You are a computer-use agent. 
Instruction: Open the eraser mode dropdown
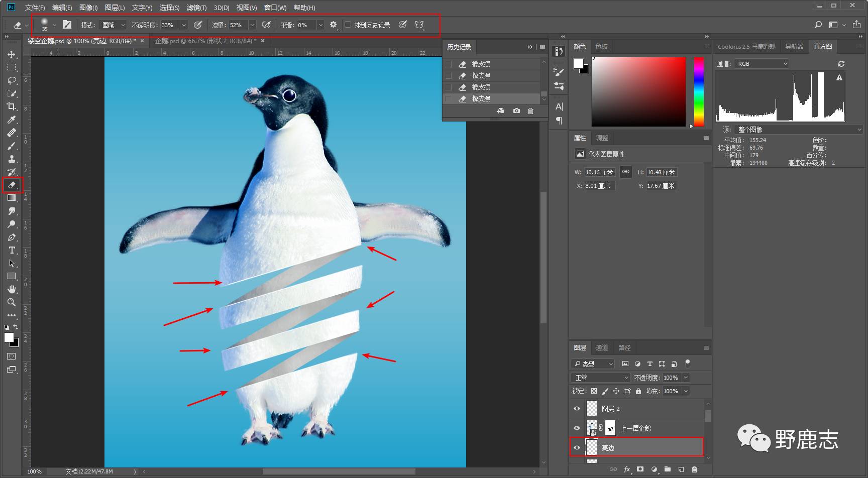tap(114, 25)
